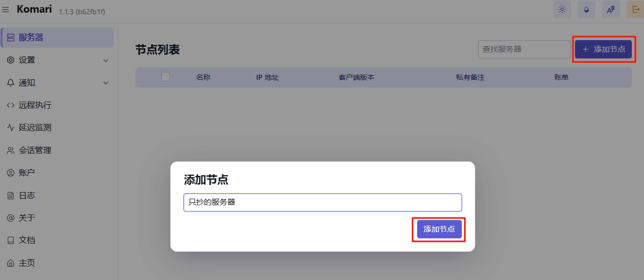Expand the 设置 chevron
Image resolution: width=644 pixels, height=280 pixels.
pyautogui.click(x=106, y=60)
